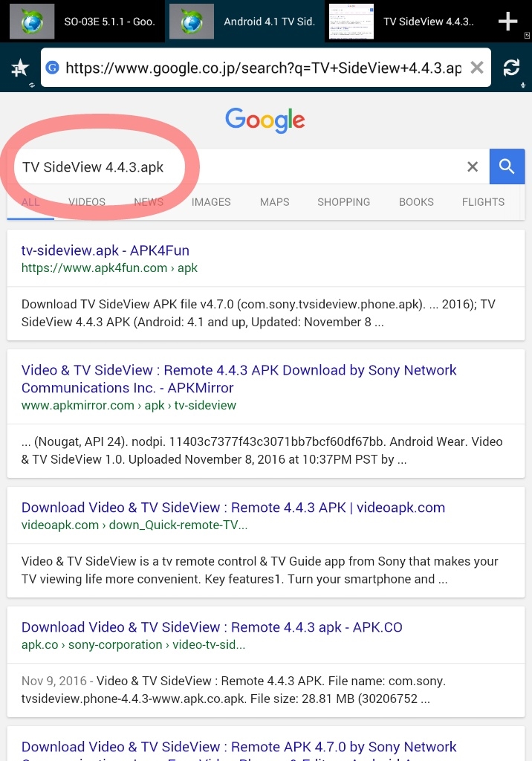Image resolution: width=532 pixels, height=761 pixels.
Task: Switch to VIDEOS results tab
Action: [x=87, y=202]
